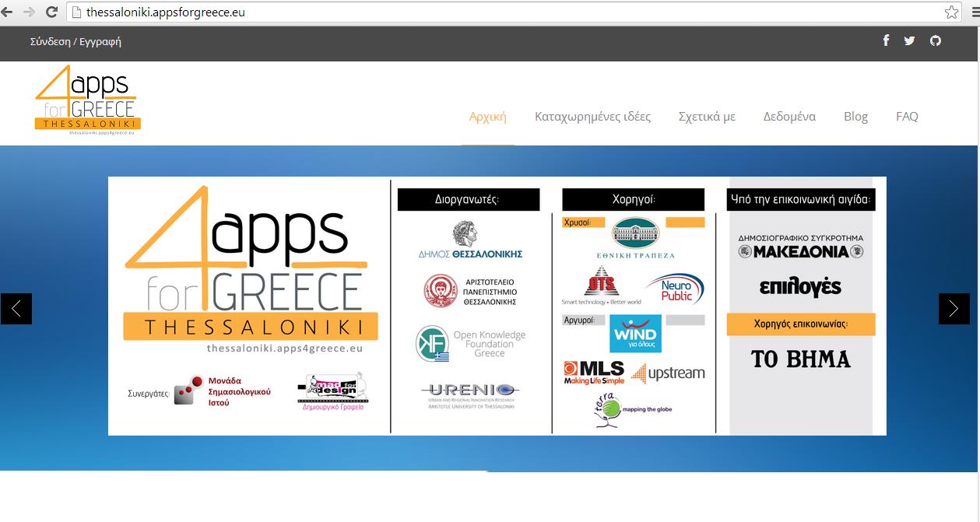
Task: Open the Σχετικά με menu item
Action: tap(707, 117)
